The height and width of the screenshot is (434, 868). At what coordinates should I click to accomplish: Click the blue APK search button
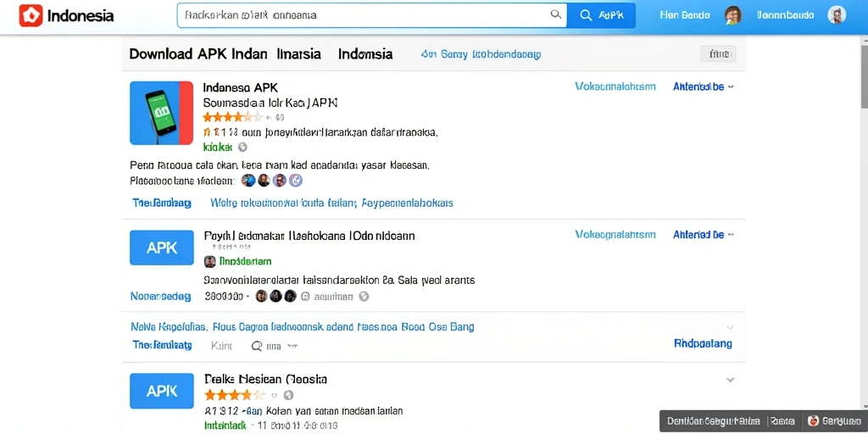601,15
